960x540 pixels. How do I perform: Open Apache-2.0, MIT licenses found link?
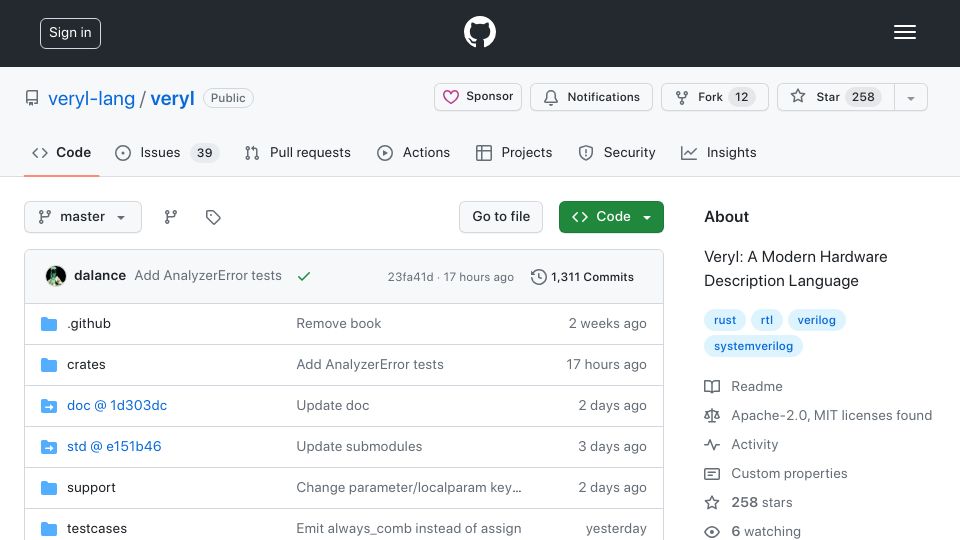831,415
